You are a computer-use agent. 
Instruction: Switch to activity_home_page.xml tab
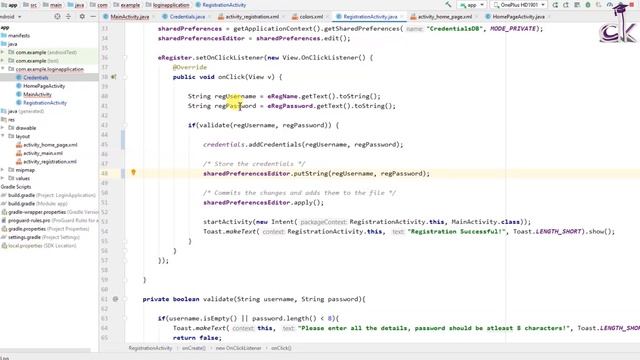click(444, 17)
